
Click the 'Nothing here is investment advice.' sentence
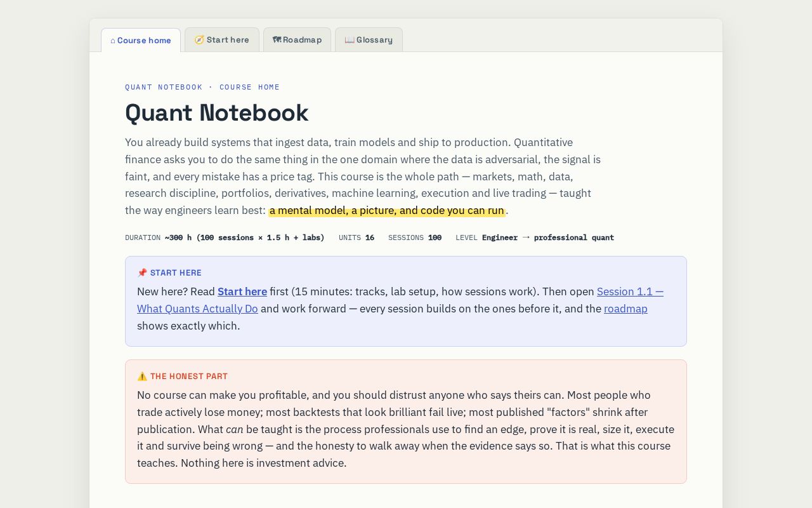click(264, 463)
